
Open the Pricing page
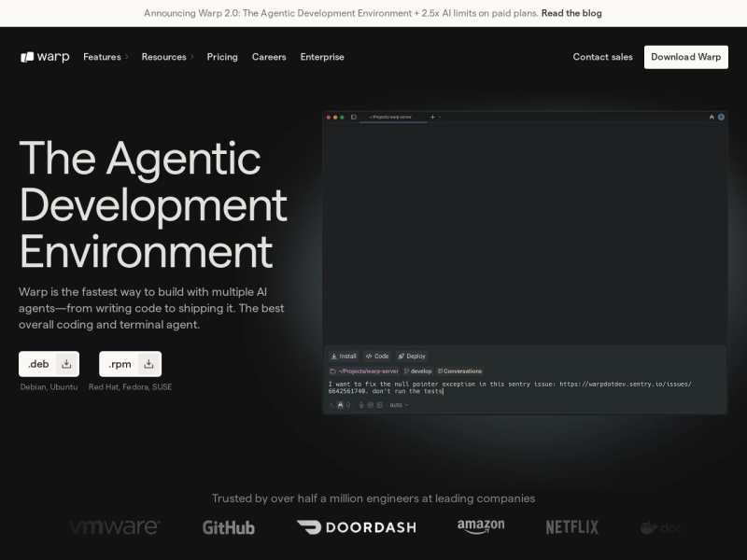point(222,57)
